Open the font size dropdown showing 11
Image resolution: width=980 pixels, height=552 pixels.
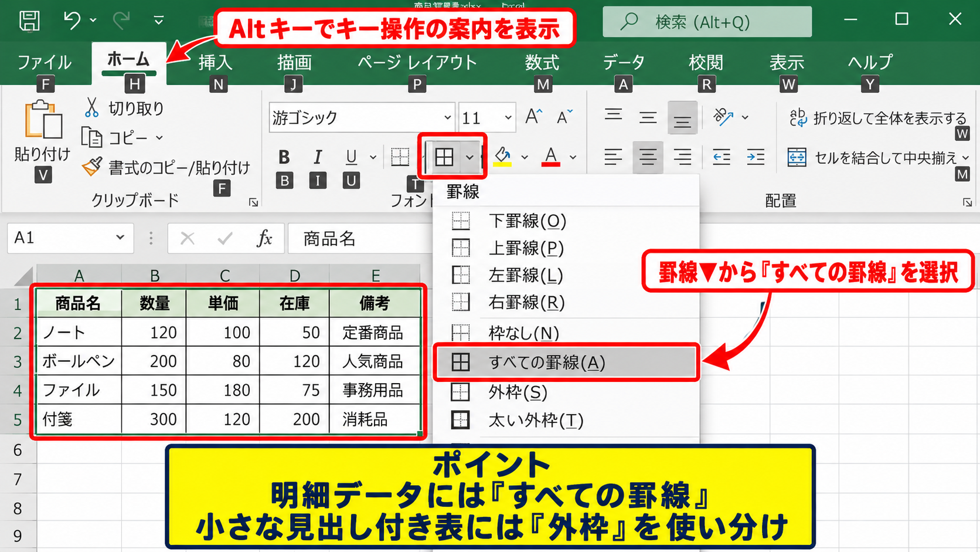click(x=508, y=117)
